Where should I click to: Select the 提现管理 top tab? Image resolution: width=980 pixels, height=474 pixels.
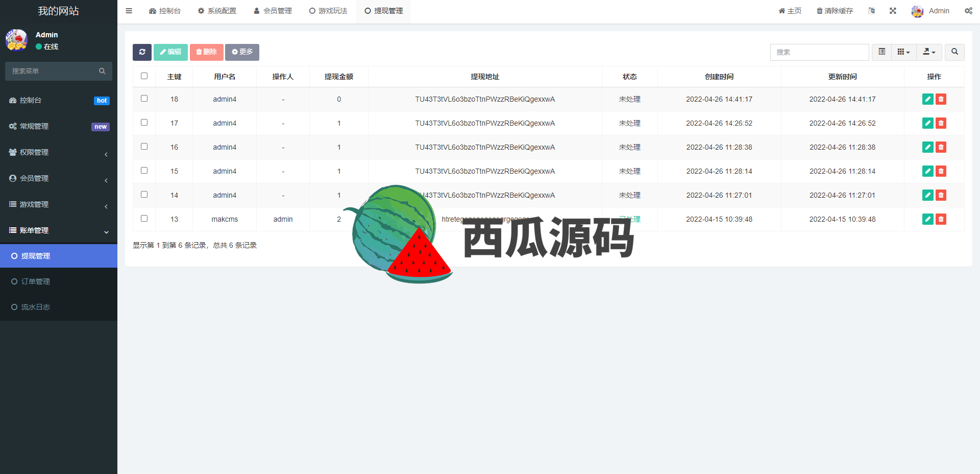[384, 11]
